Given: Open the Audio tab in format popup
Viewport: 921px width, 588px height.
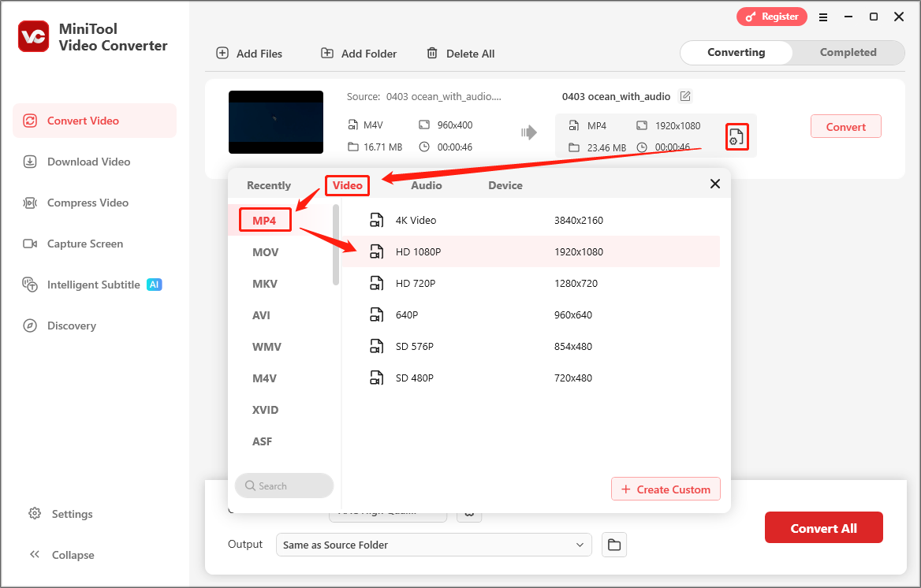Looking at the screenshot, I should point(427,185).
